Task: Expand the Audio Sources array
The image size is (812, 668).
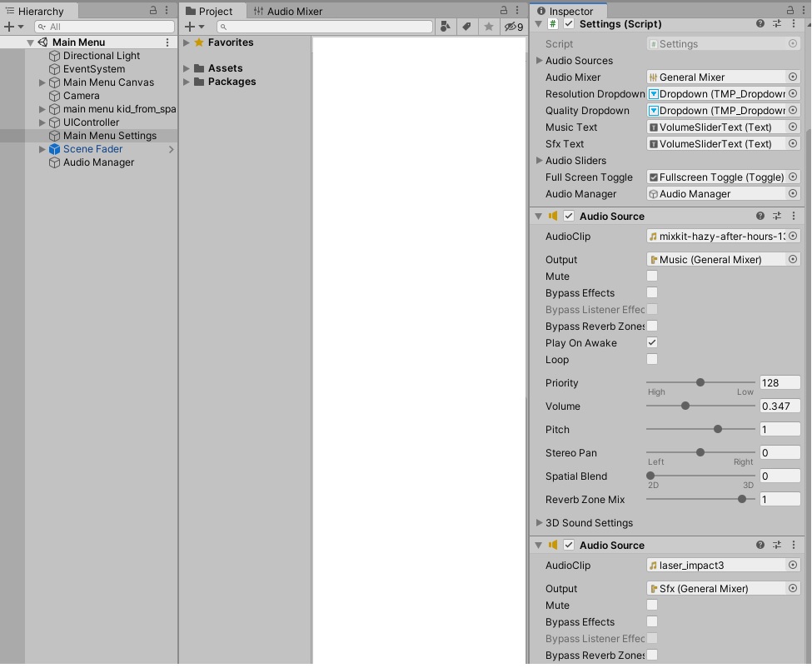Action: [539, 61]
